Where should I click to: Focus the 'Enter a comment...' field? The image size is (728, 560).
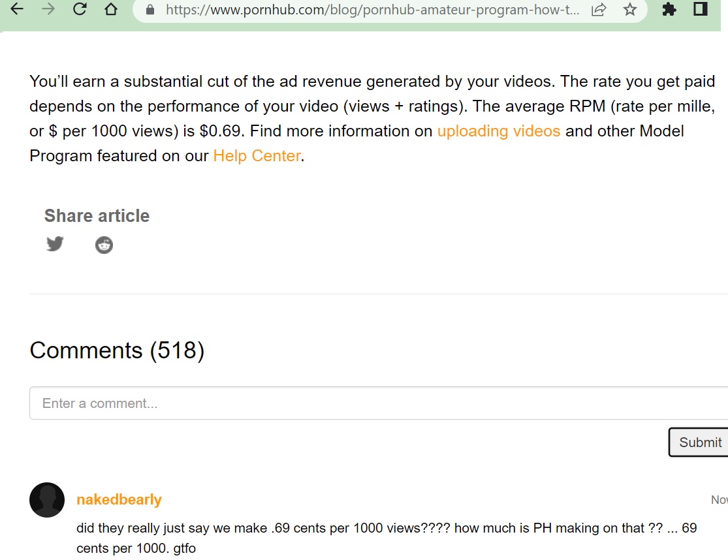(379, 403)
